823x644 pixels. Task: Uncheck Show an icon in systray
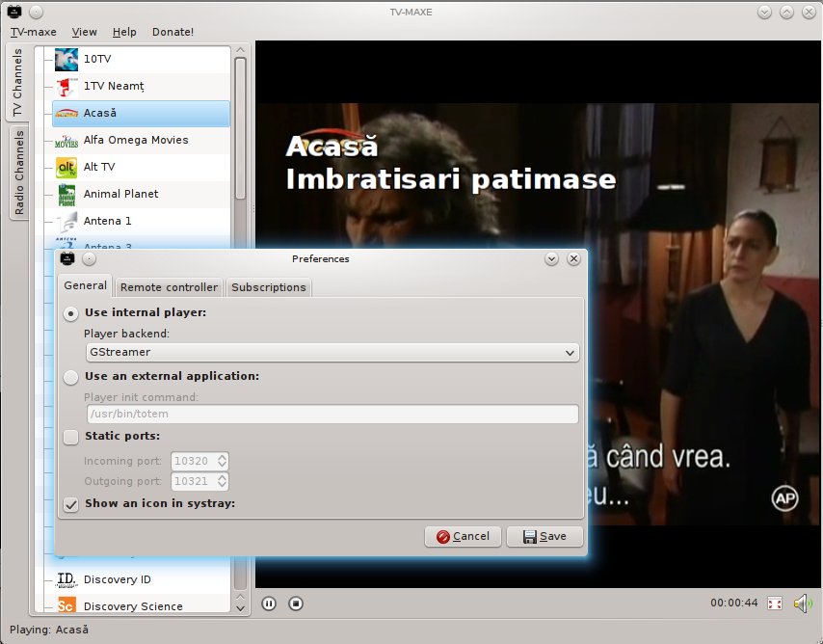[x=71, y=504]
